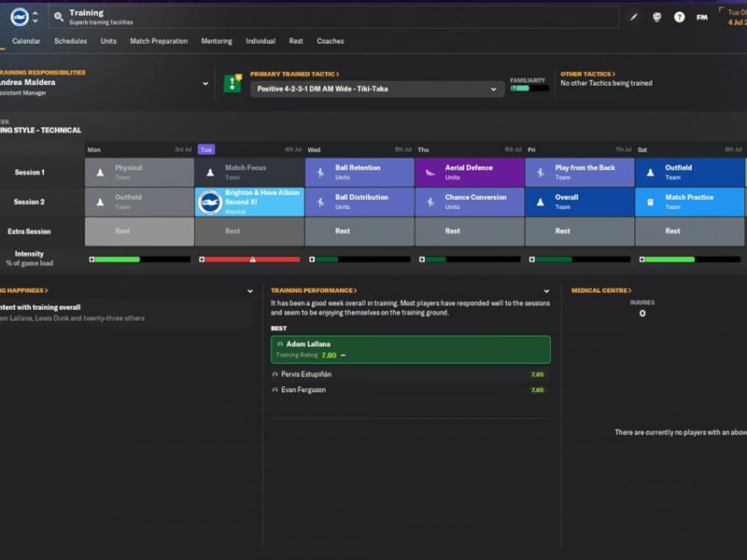Click the FM logo menu icon

tap(701, 17)
